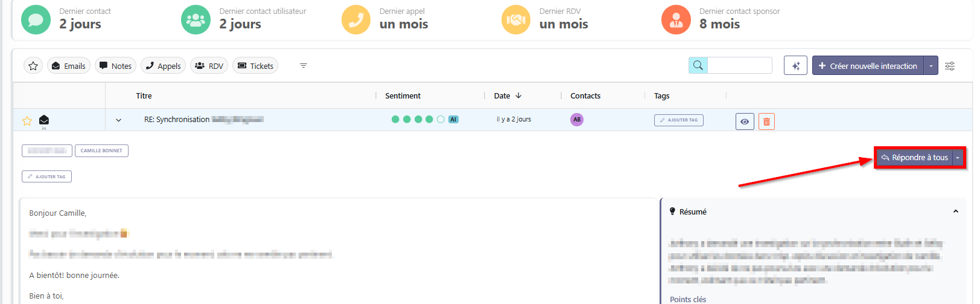980x304 pixels.
Task: Filter by Tickets
Action: [255, 66]
